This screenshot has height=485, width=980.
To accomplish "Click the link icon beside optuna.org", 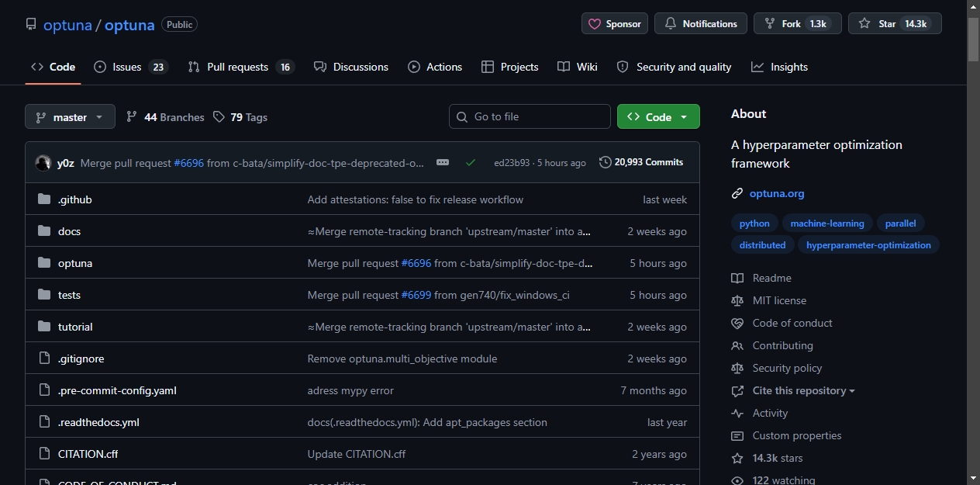I will click(737, 194).
